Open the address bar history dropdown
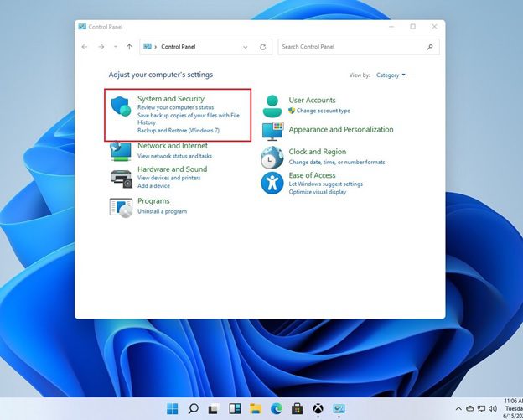 (246, 47)
